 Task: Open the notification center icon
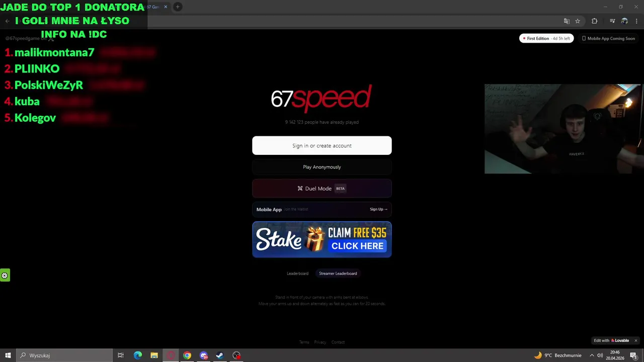pyautogui.click(x=634, y=355)
